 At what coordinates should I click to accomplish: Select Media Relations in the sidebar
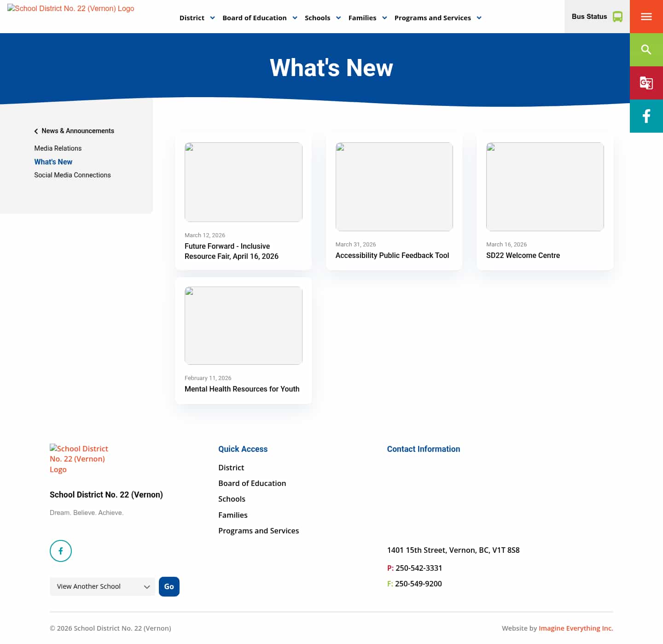pos(58,148)
